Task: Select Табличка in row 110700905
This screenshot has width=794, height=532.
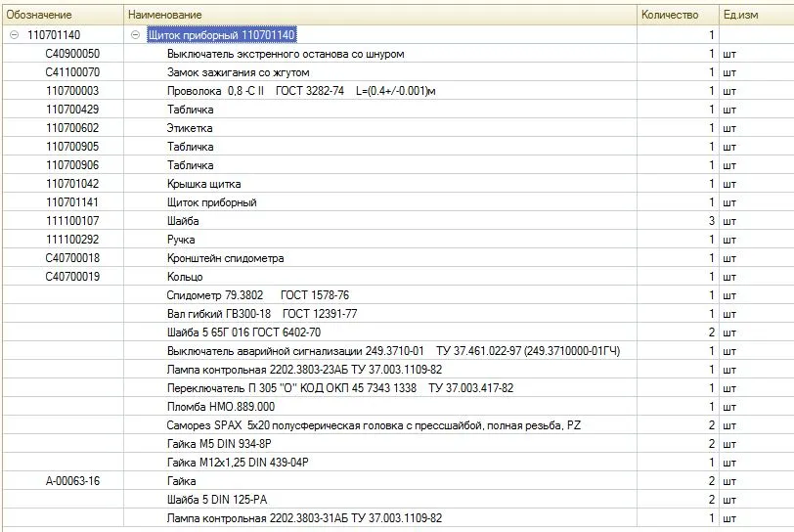Action: (x=191, y=147)
